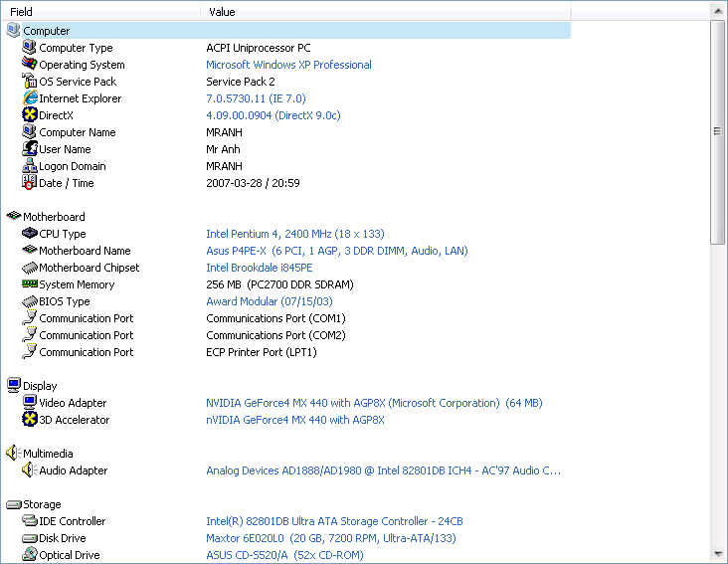The height and width of the screenshot is (564, 728).
Task: Select the Motherboard group header
Action: pyautogui.click(x=46, y=216)
